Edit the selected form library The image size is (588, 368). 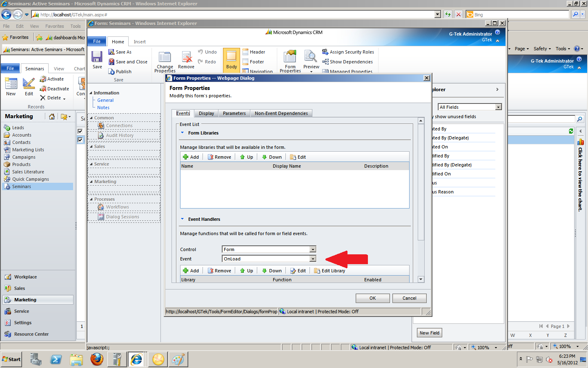pos(298,157)
